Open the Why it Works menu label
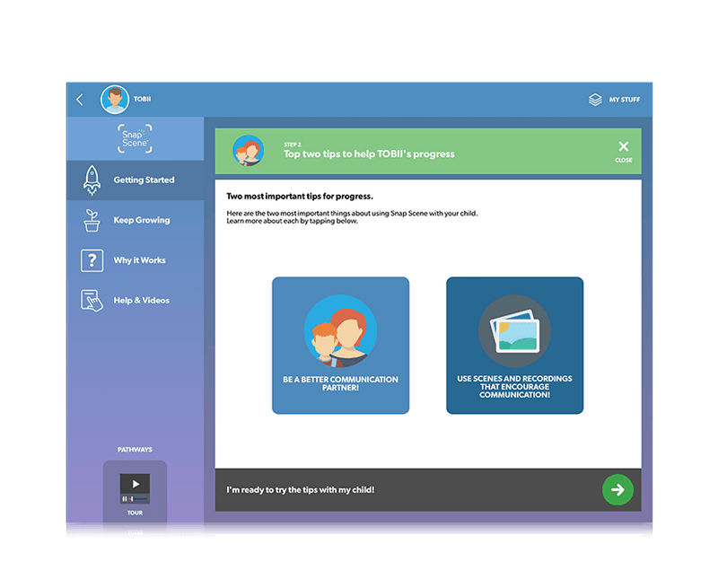 point(140,260)
